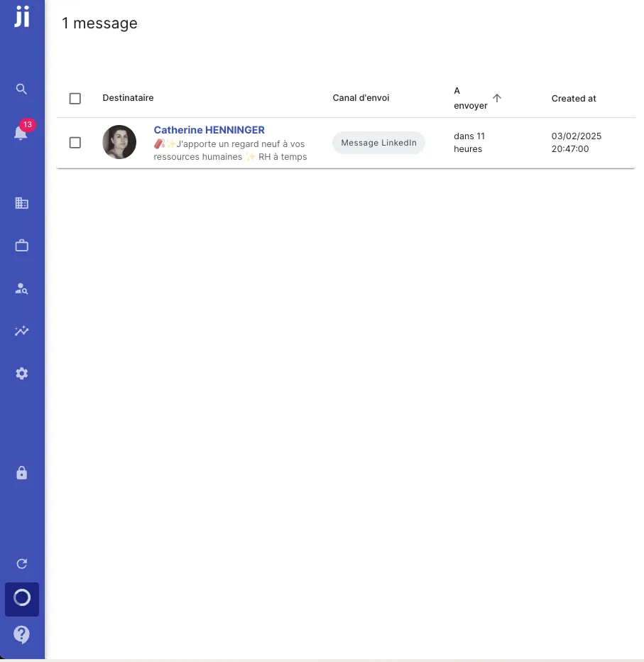644x662 pixels.
Task: Click the ji logo at the top
Action: (x=21, y=18)
